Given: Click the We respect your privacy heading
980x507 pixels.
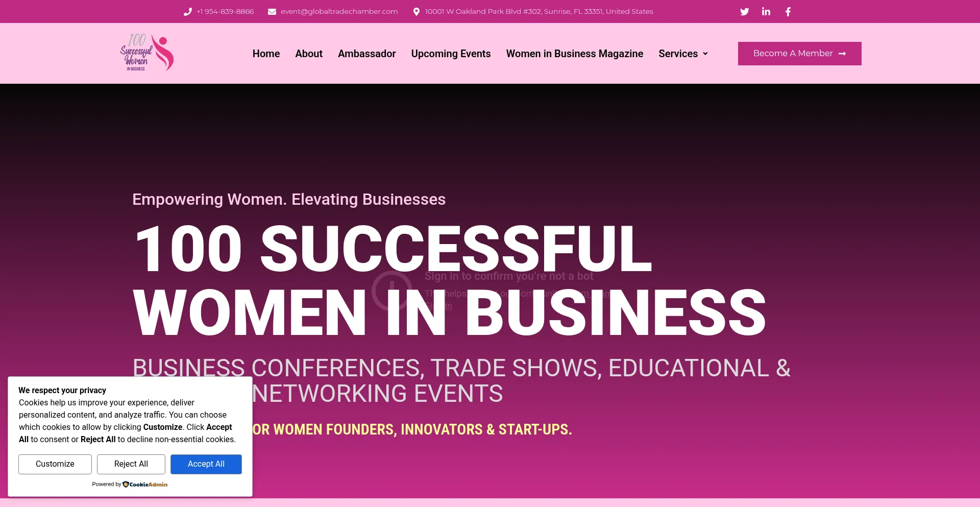Looking at the screenshot, I should [x=62, y=391].
